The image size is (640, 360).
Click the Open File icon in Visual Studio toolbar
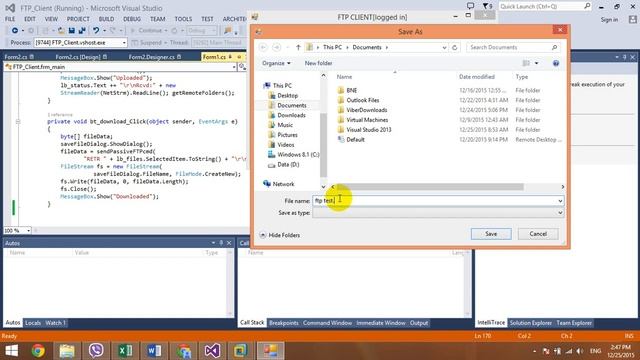61,31
